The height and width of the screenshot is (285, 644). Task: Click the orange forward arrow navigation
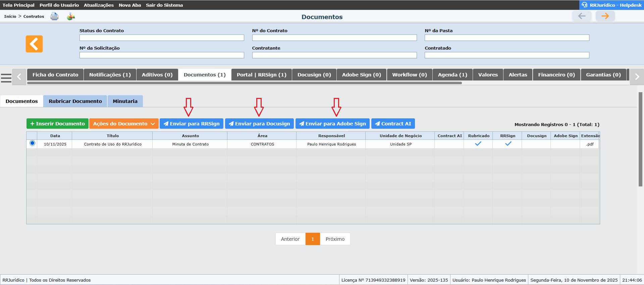(x=605, y=16)
